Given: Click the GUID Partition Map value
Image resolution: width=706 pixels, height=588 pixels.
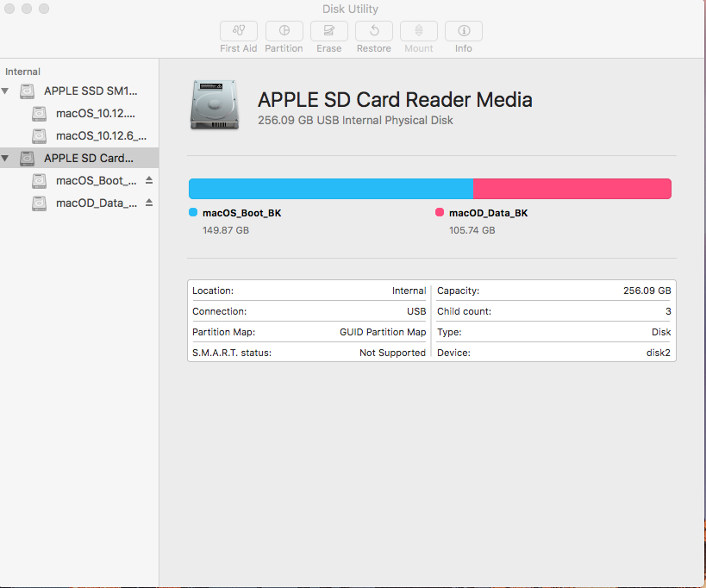Looking at the screenshot, I should click(383, 332).
